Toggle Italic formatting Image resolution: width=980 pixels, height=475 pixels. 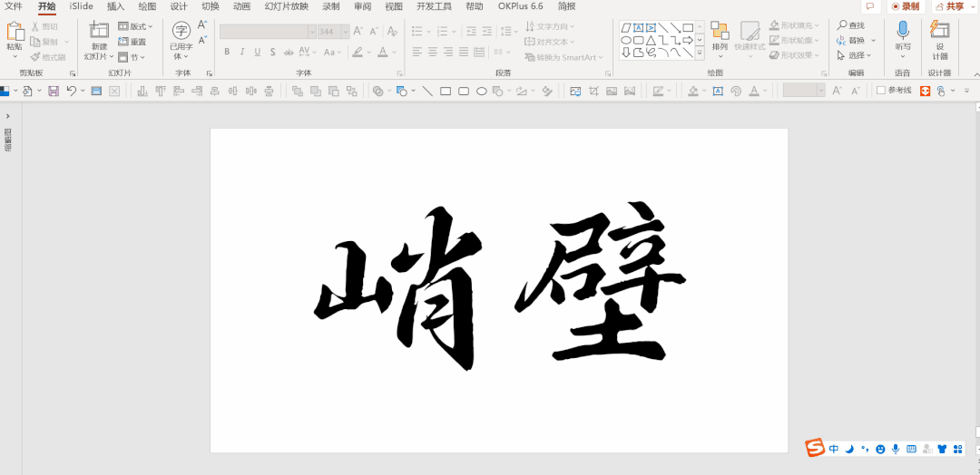pyautogui.click(x=242, y=52)
